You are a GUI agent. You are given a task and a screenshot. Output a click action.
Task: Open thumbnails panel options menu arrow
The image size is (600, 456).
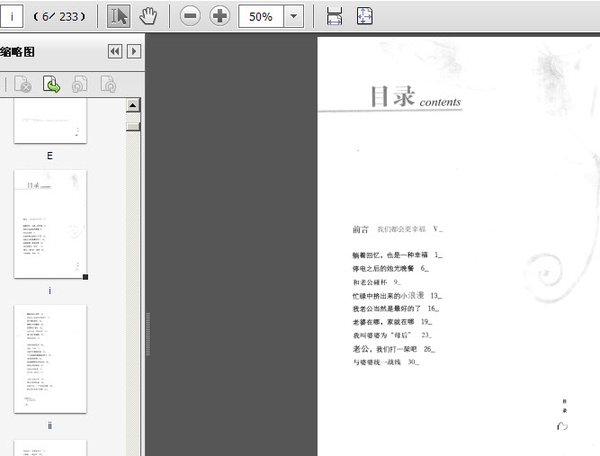[134, 51]
